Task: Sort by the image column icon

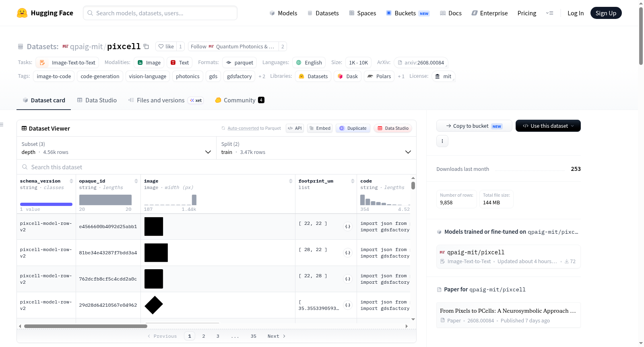Action: click(291, 181)
